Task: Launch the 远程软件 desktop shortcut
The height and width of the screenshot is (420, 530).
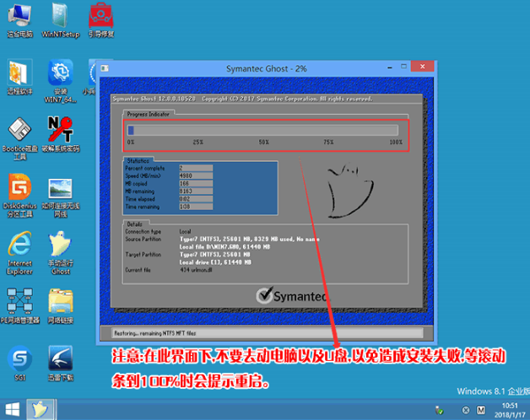Action: pos(19,74)
